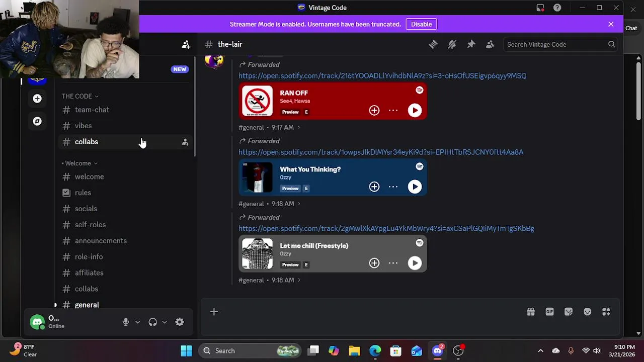This screenshot has height=362, width=644.
Task: Expand microphone input options arrow
Action: pos(137,322)
